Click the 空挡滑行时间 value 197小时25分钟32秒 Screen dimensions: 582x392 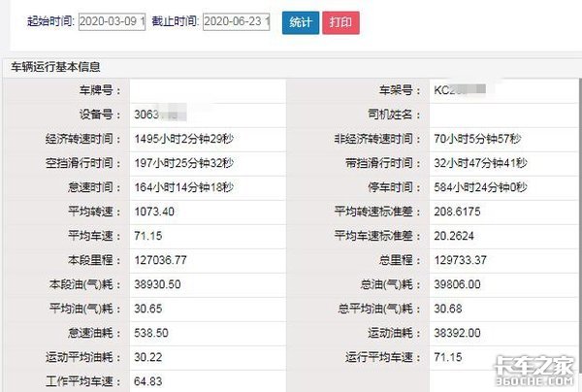(x=183, y=163)
